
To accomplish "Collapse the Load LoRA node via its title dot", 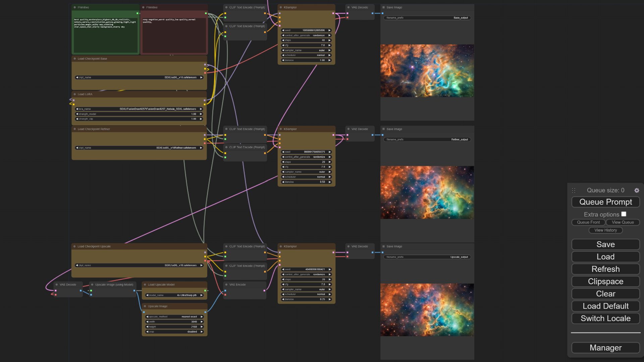I will point(75,94).
